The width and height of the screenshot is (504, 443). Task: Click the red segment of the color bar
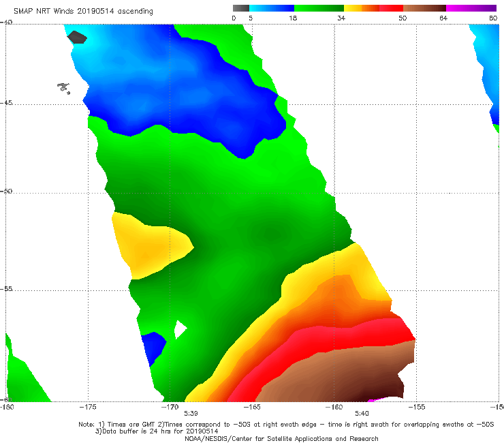tap(391, 8)
